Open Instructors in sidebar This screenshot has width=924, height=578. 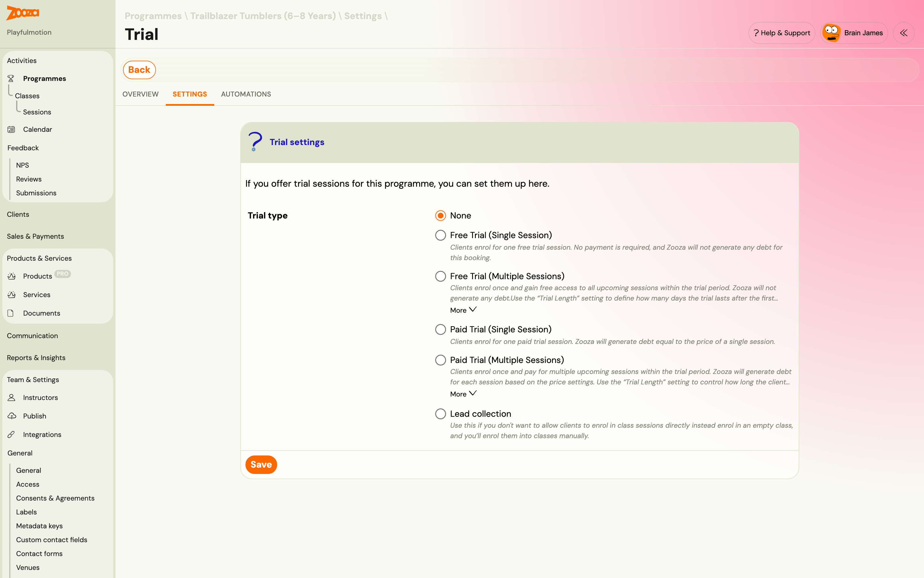point(40,398)
